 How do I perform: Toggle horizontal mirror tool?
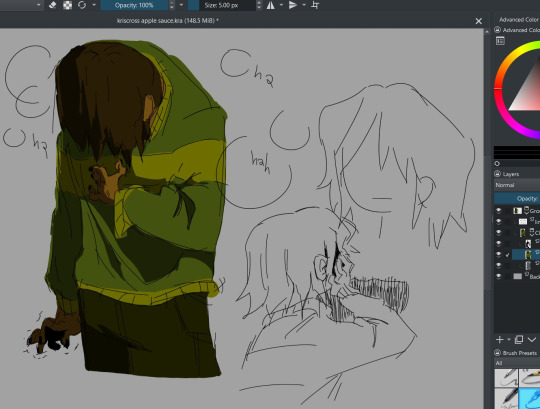point(271,5)
